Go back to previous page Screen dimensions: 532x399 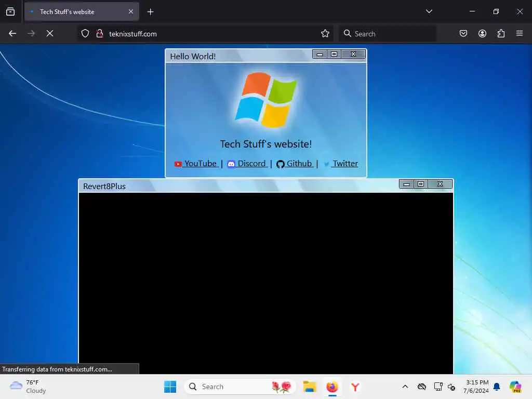(12, 34)
